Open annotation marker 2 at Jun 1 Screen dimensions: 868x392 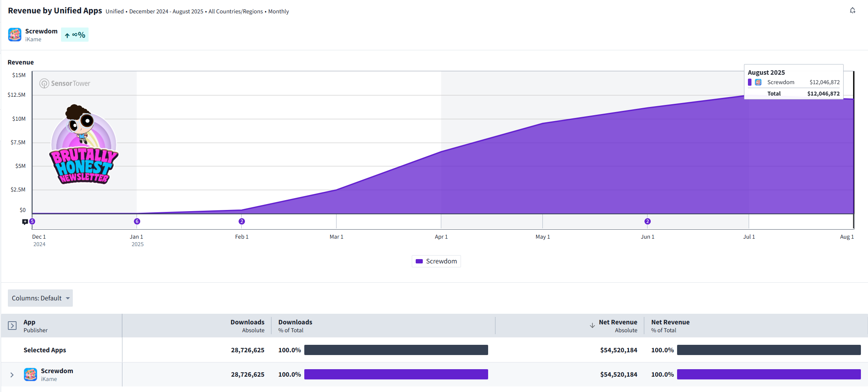point(648,221)
